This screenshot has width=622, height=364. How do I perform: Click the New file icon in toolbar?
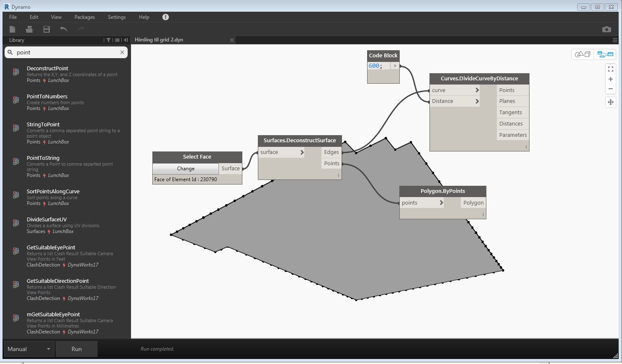tap(13, 29)
